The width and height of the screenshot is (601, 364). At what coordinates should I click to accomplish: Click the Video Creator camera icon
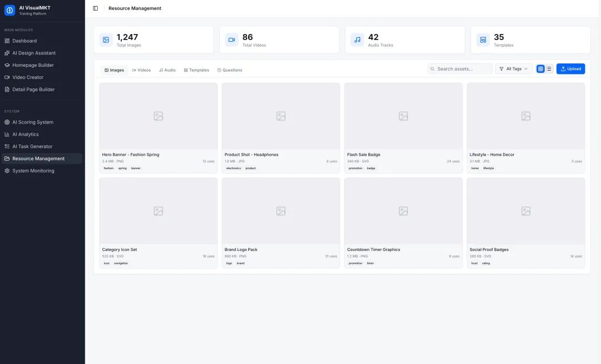pos(7,77)
